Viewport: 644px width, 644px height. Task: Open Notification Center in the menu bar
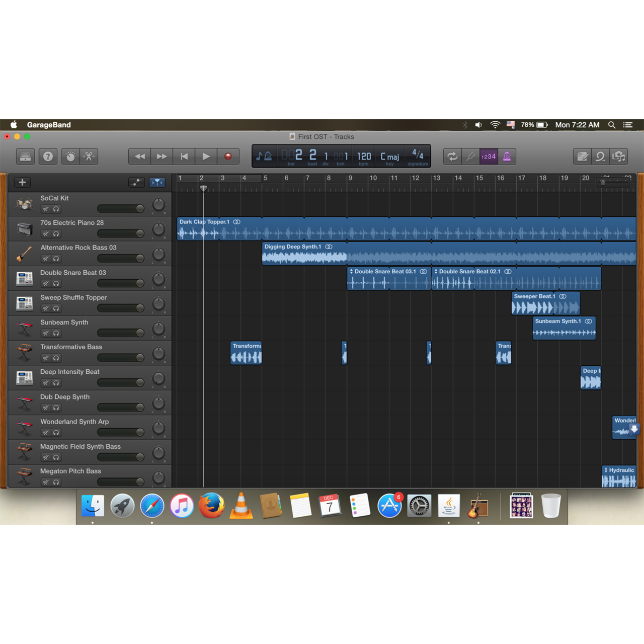(x=628, y=125)
